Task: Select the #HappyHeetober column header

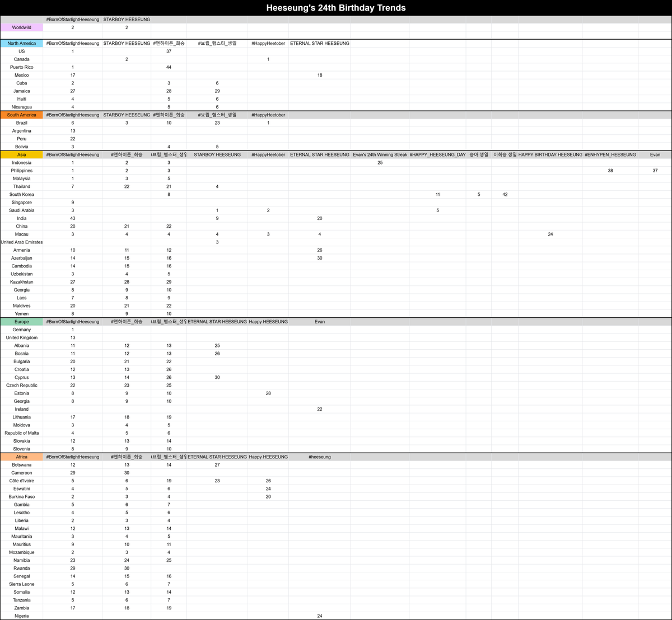Action: 268,43
